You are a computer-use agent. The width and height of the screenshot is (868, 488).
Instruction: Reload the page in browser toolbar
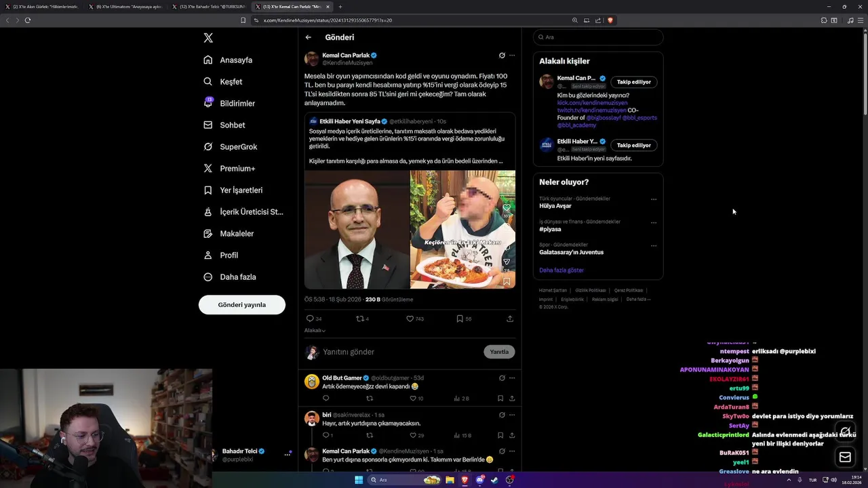[x=27, y=20]
